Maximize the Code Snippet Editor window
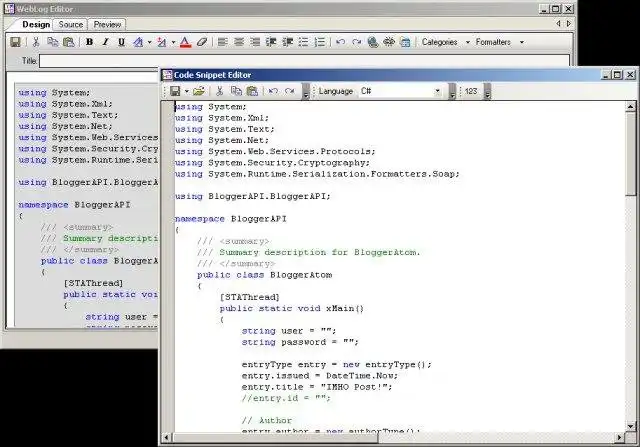The width and height of the screenshot is (640, 447). pyautogui.click(x=618, y=75)
